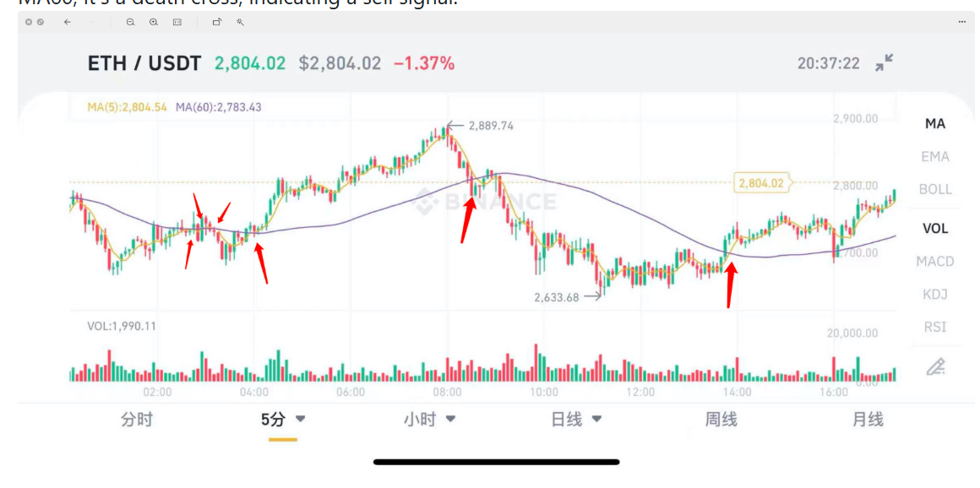Screen dimensions: 980x488
Task: Enable the BOLL indicator
Action: tap(934, 189)
